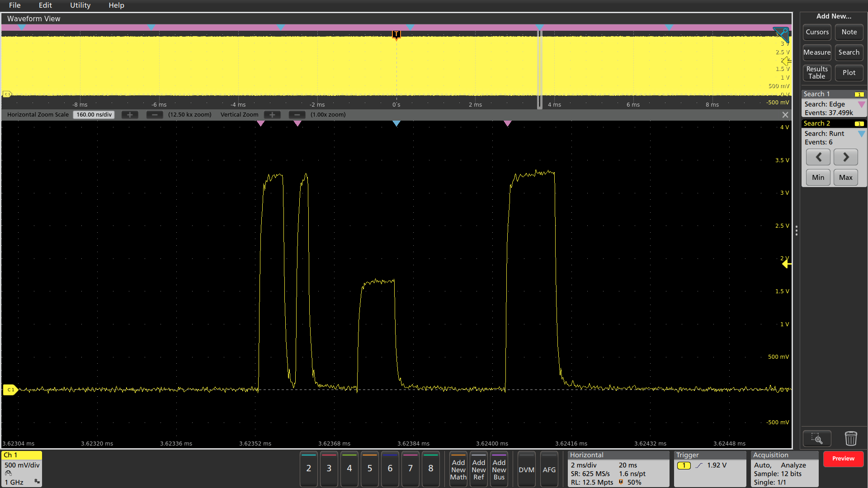Decrease horizontal zoom with minus button
Viewport: 868px width, 488px height.
155,115
